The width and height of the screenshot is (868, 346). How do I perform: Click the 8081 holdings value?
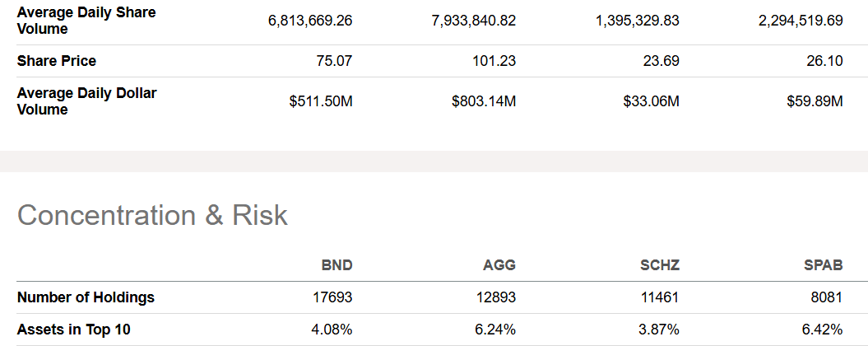[826, 297]
